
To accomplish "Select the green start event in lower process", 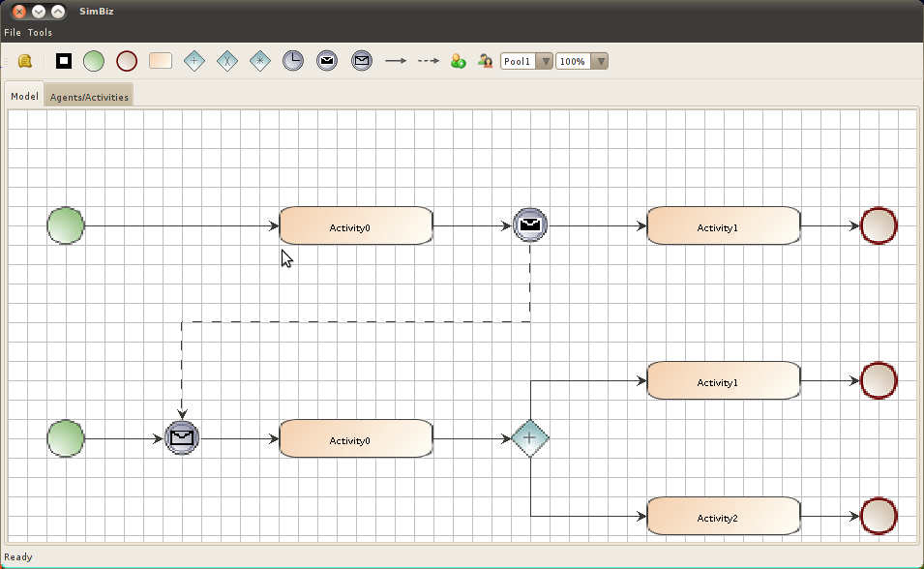I will click(x=66, y=438).
